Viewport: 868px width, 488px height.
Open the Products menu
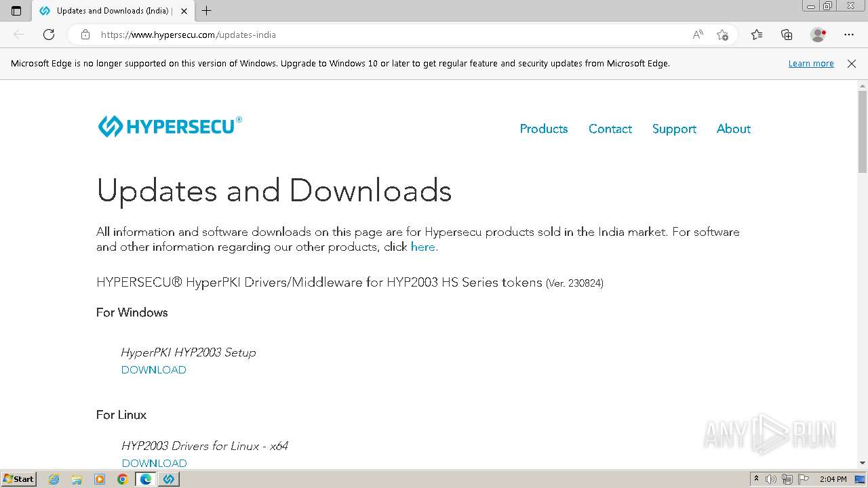[543, 129]
